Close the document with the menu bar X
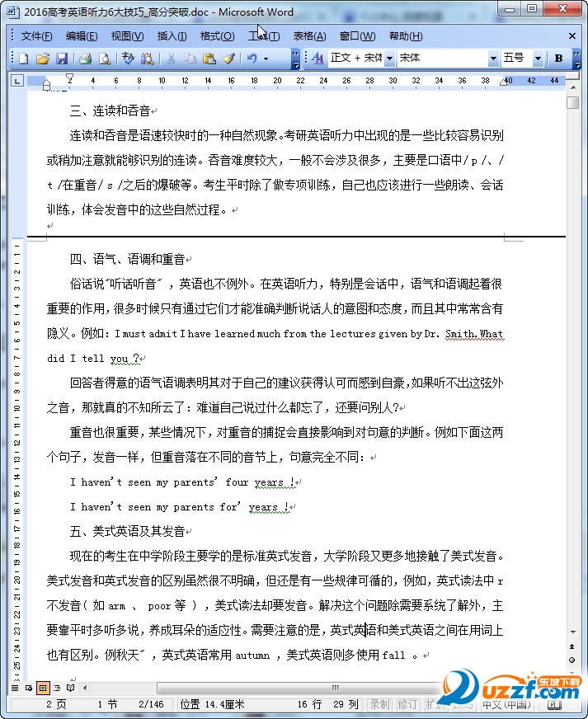588x719 pixels. (x=572, y=35)
